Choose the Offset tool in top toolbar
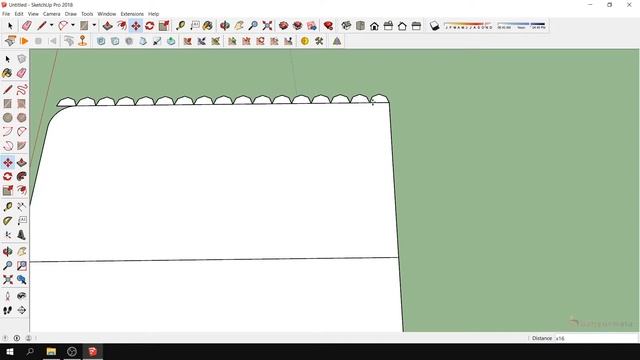This screenshot has height=360, width=640. pos(122,26)
